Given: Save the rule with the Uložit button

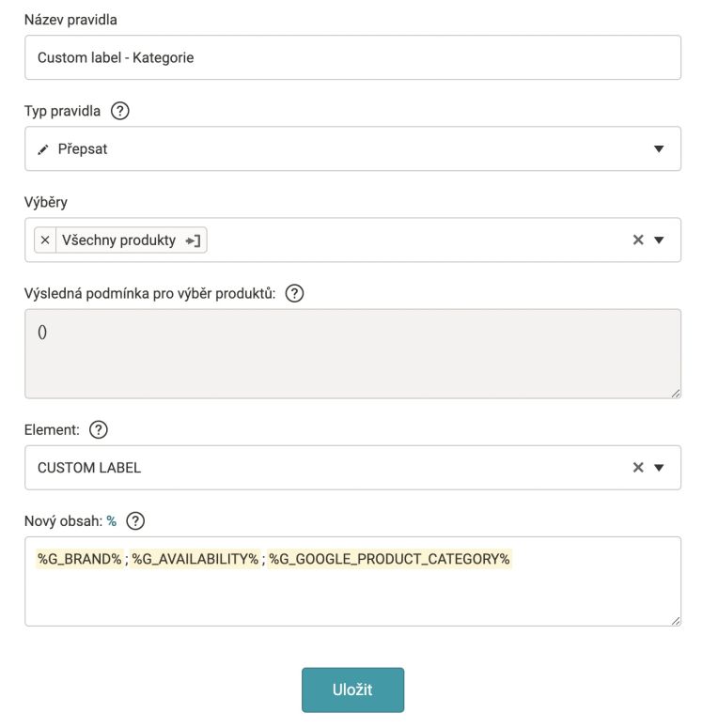Looking at the screenshot, I should click(x=353, y=689).
